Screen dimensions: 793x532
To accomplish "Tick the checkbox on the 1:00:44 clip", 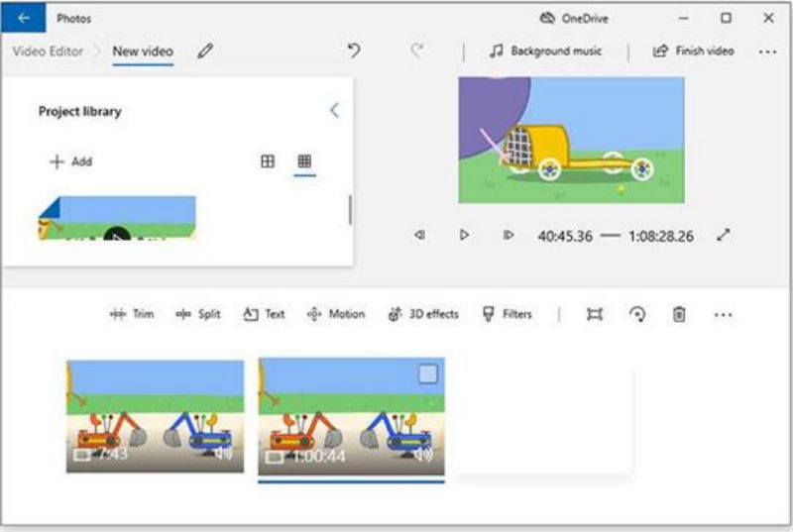I will point(428,374).
